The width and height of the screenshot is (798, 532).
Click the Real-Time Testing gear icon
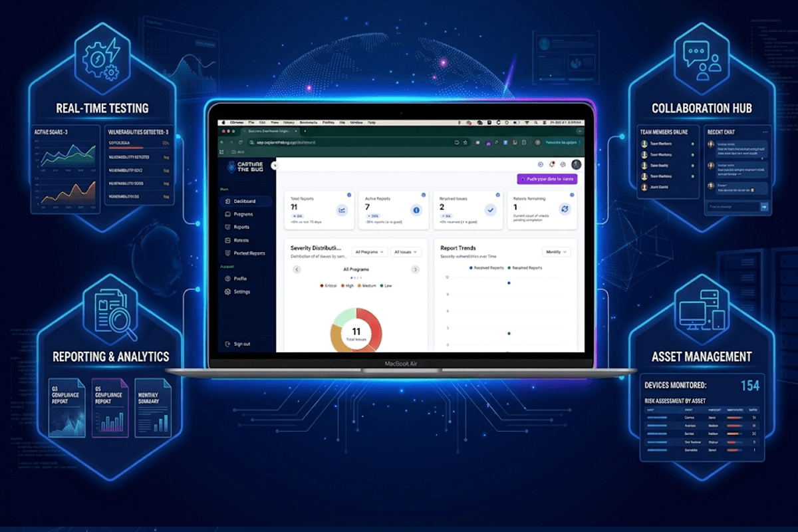tap(102, 61)
